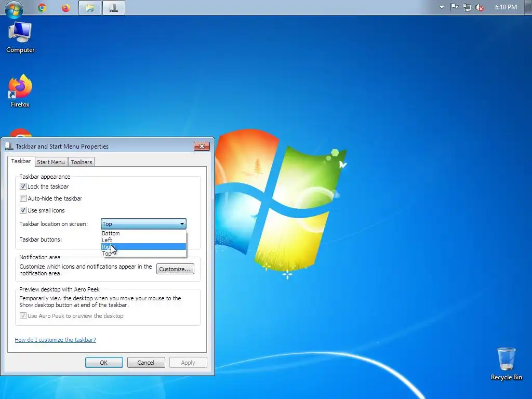
Task: Click the Cancel button
Action: point(146,362)
